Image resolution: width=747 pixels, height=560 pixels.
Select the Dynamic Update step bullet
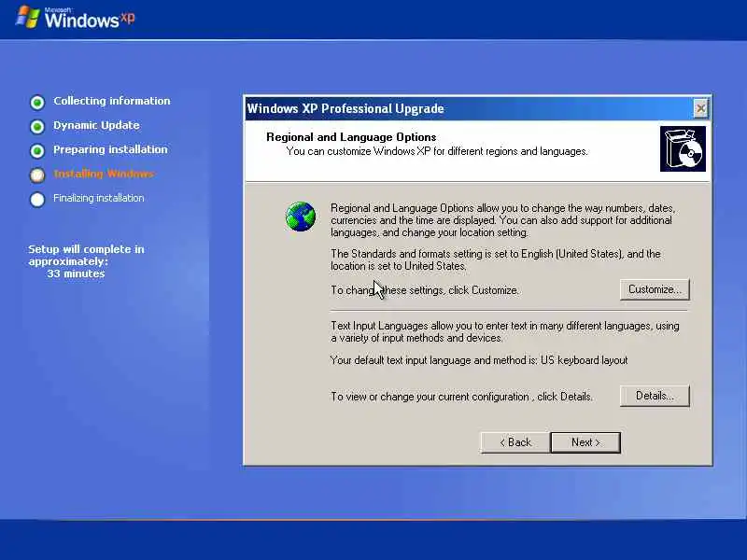pos(37,127)
